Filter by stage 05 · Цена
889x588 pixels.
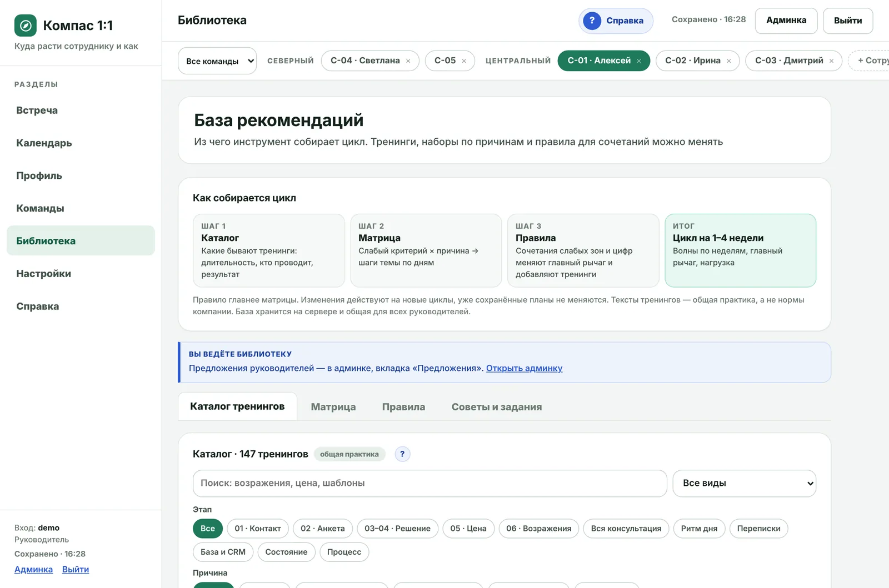(x=468, y=529)
